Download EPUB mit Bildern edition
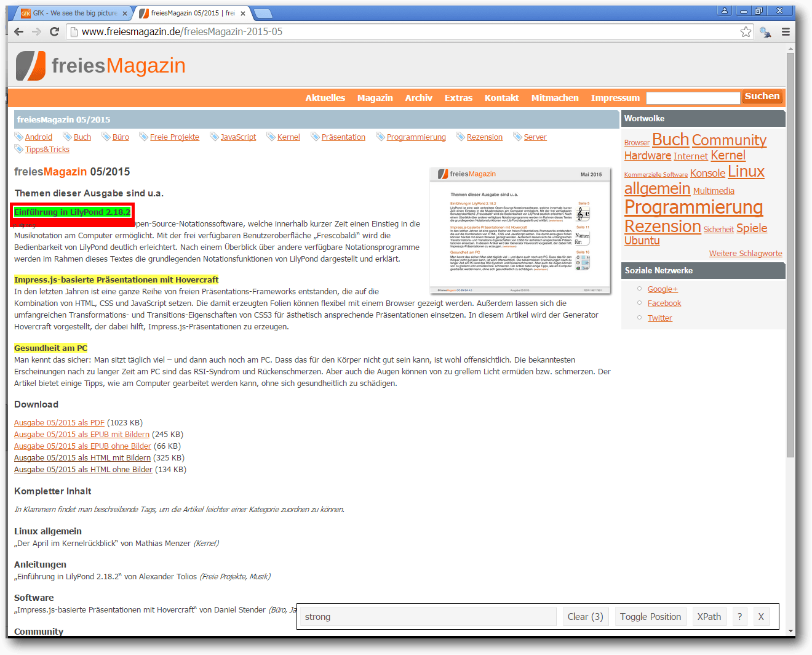This screenshot has width=812, height=655. point(82,435)
